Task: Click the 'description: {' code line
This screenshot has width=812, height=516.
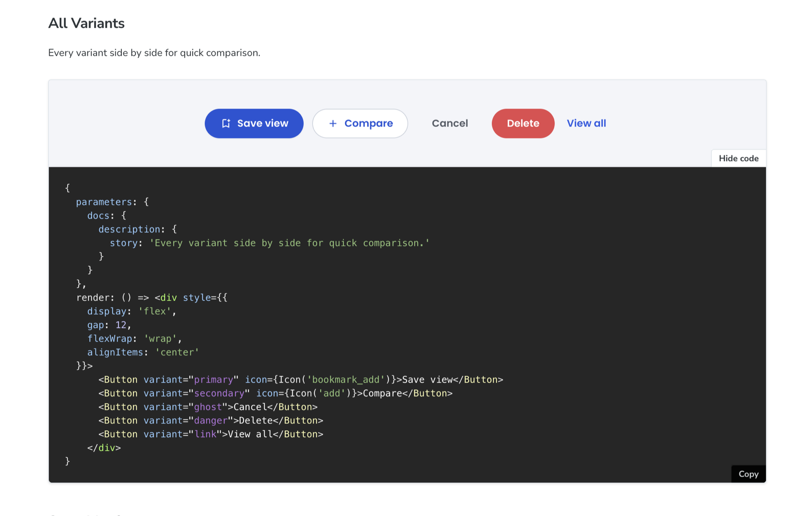Action: (138, 229)
